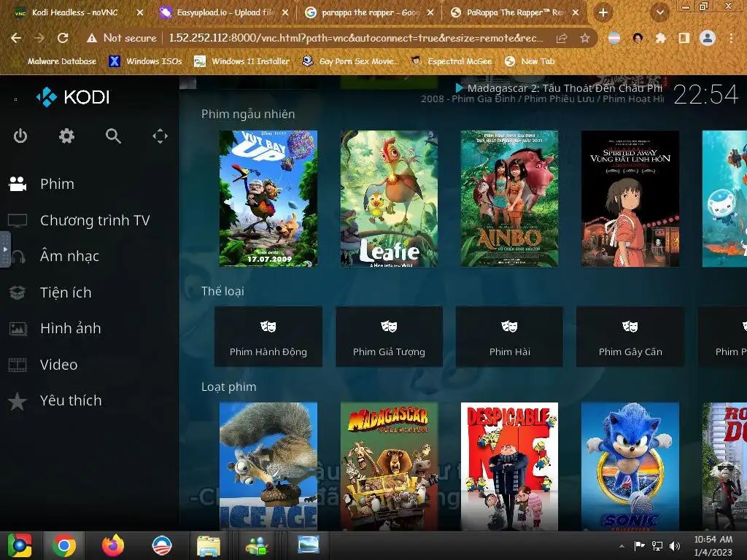
Task: Open the Madagascar collection poster
Action: [389, 467]
